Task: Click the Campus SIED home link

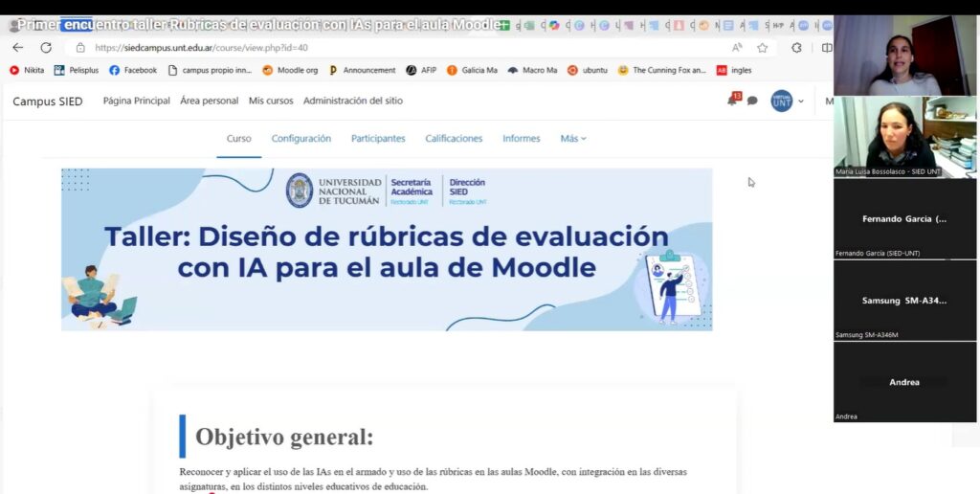Action: click(x=48, y=101)
